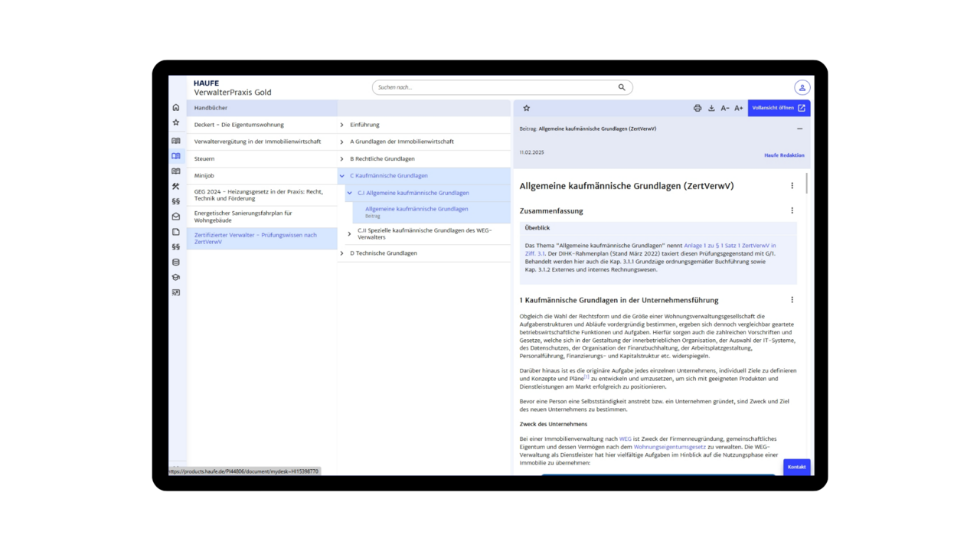Decrease font size with A- icon
The width and height of the screenshot is (980, 551).
click(725, 109)
